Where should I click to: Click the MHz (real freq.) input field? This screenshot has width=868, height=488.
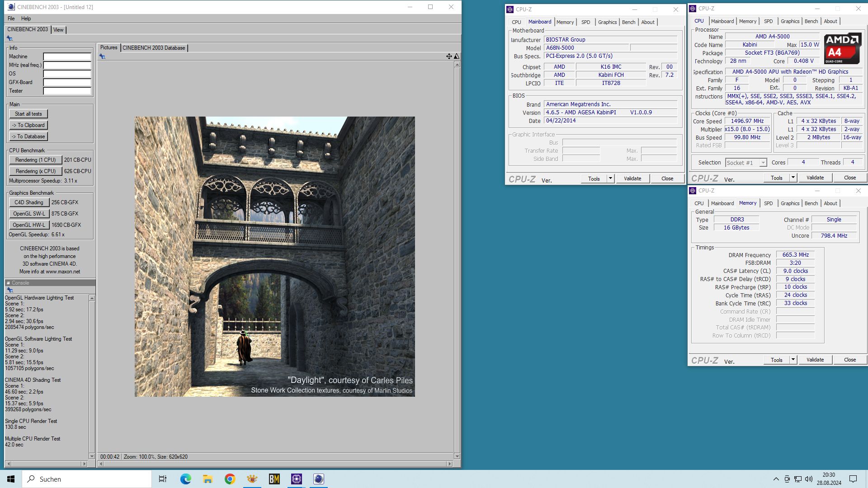[67, 65]
